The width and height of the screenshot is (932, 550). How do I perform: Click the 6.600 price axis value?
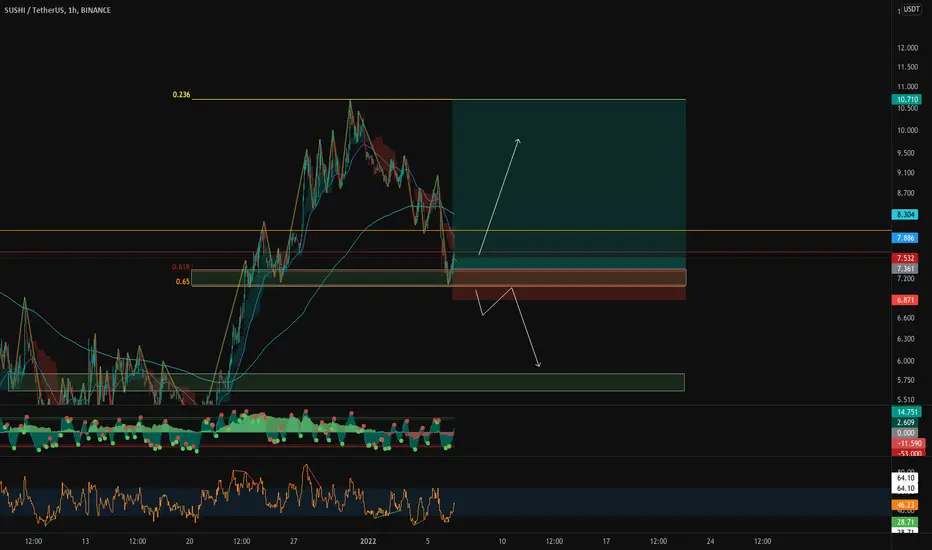click(x=906, y=318)
